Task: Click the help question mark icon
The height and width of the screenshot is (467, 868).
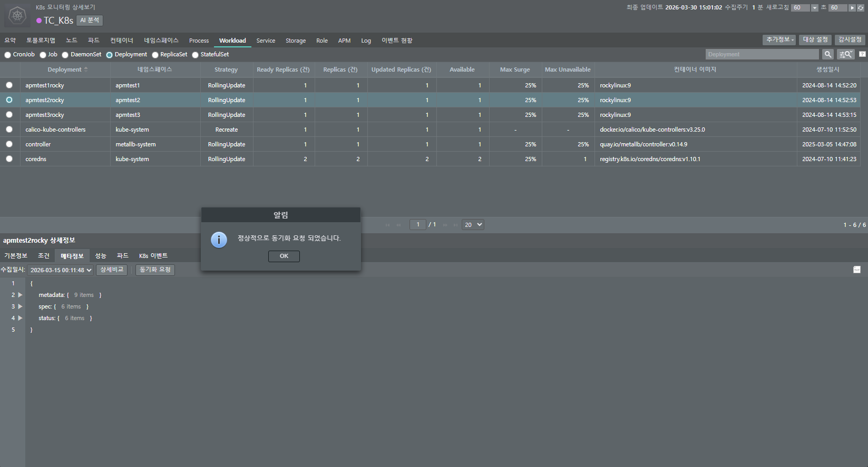Action: (862, 54)
